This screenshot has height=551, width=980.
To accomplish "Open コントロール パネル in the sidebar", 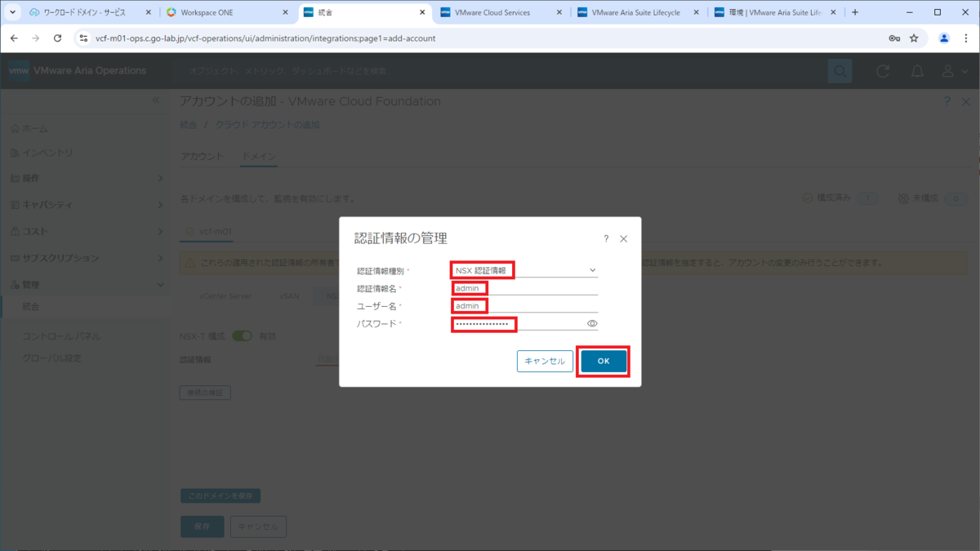I will (x=62, y=336).
